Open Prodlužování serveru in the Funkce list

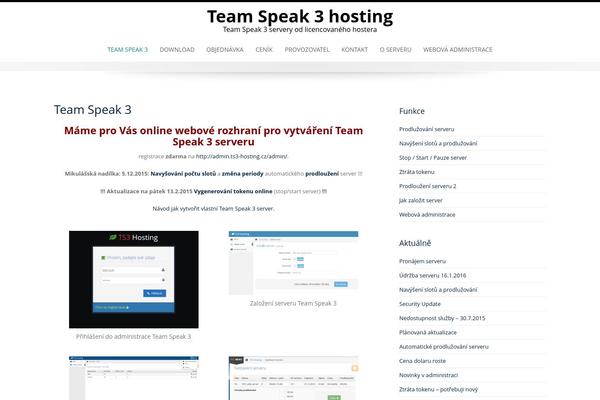427,129
